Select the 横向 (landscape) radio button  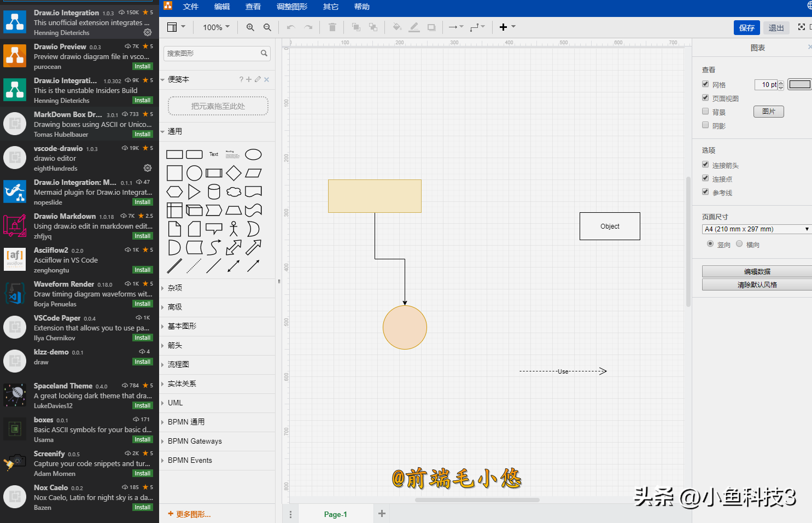point(739,244)
